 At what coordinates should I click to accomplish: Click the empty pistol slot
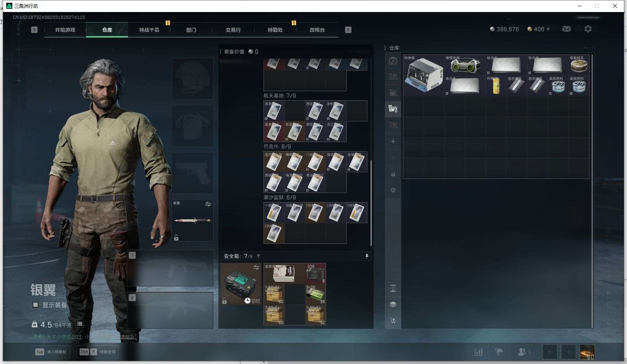coord(192,173)
